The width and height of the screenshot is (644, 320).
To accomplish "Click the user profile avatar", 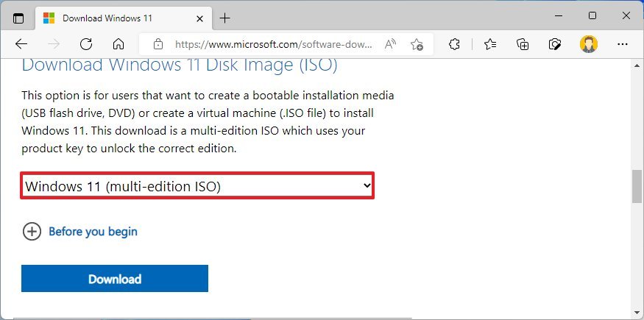I will point(588,44).
